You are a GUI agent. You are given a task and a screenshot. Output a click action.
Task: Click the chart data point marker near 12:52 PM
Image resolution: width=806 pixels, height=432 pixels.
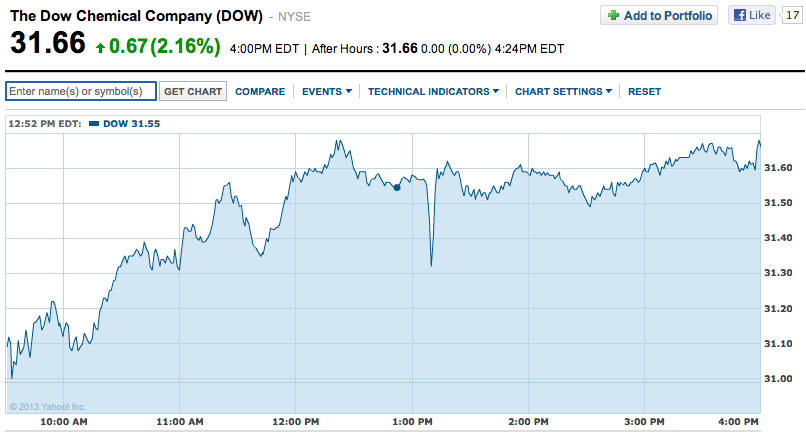(397, 188)
